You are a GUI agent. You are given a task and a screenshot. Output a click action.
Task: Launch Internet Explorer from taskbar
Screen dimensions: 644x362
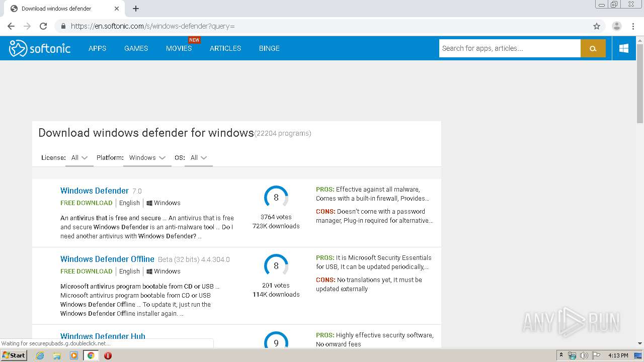[40, 355]
